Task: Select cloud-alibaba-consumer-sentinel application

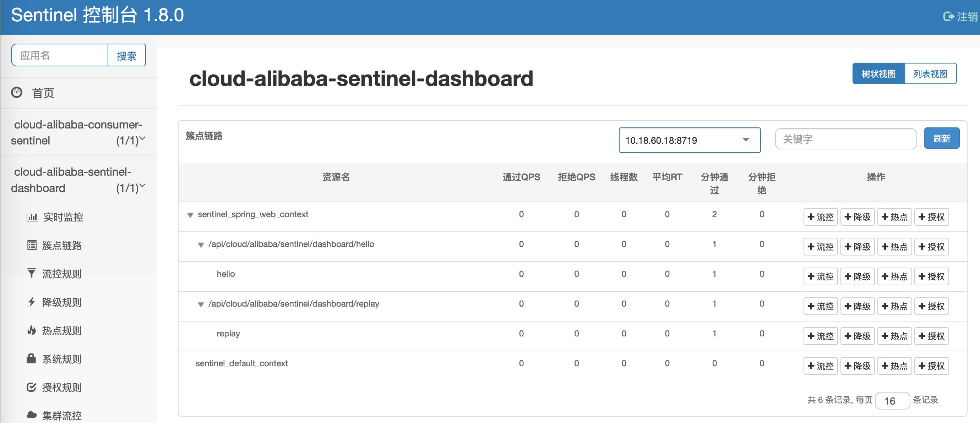Action: click(x=75, y=132)
